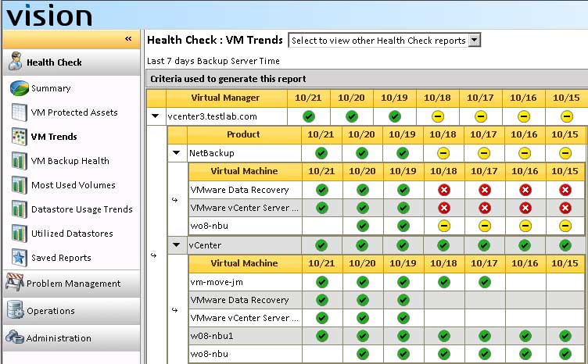588x364 pixels.
Task: Click the VM Protected Assets table icon
Action: tap(19, 112)
